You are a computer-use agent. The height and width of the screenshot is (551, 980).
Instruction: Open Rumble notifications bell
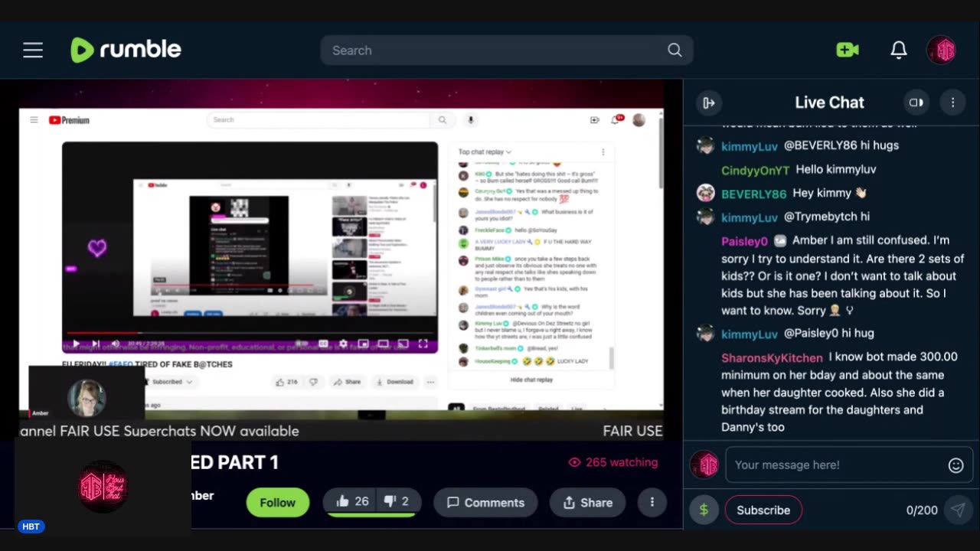pos(899,50)
